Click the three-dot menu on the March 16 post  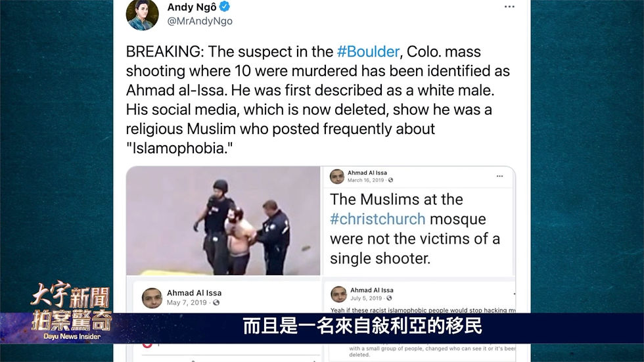click(499, 176)
